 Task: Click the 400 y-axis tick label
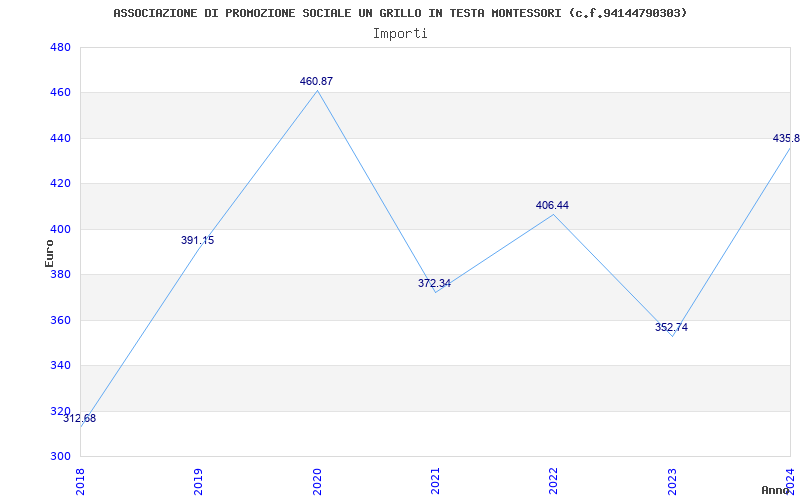click(x=60, y=229)
